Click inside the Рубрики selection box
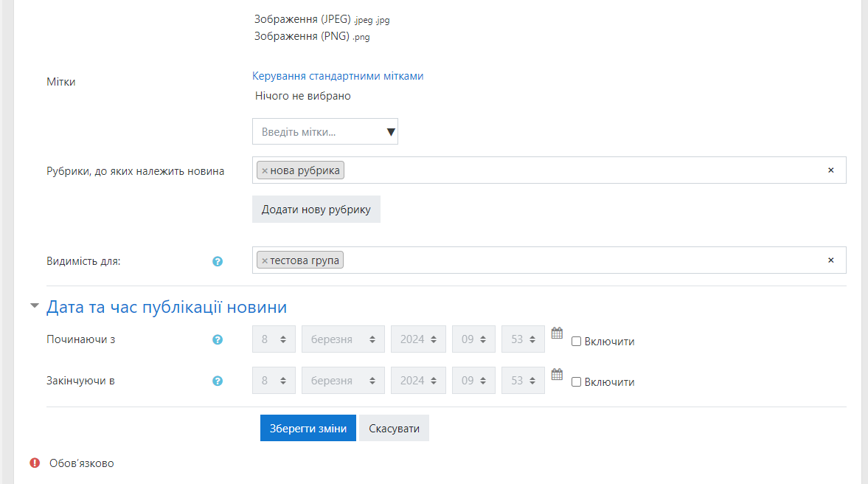 [549, 170]
